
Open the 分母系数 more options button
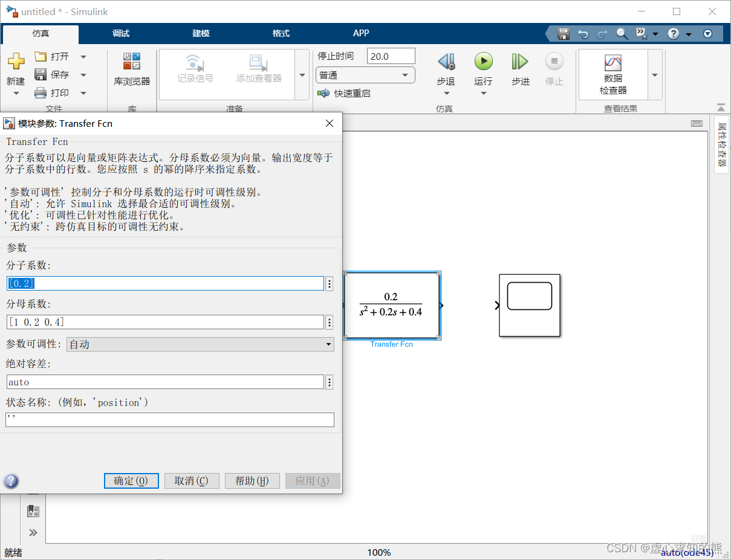click(330, 323)
